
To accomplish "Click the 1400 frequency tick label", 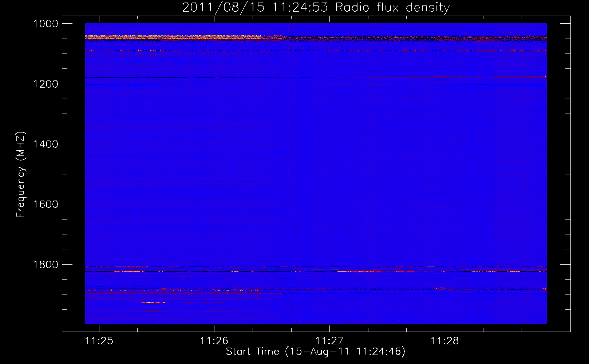I will pos(46,144).
